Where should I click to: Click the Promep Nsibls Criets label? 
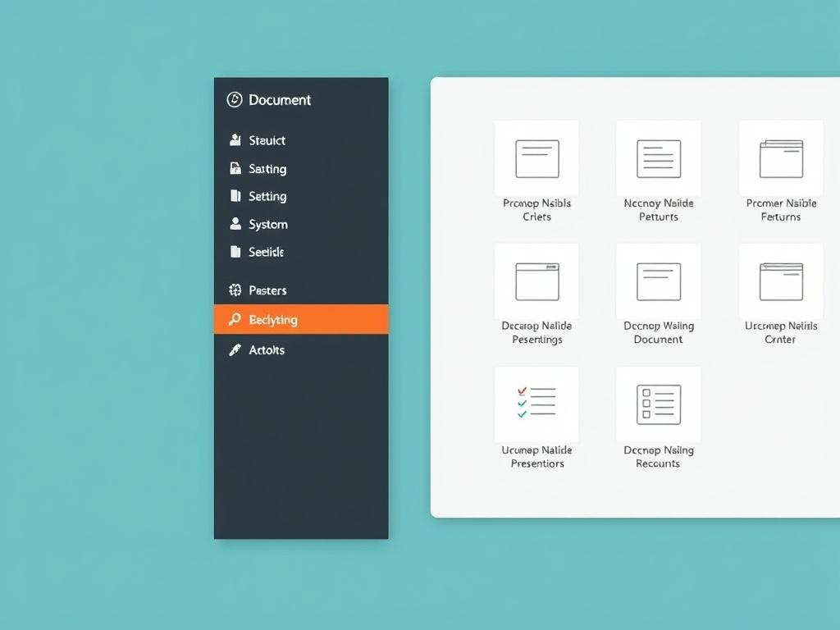(x=536, y=210)
